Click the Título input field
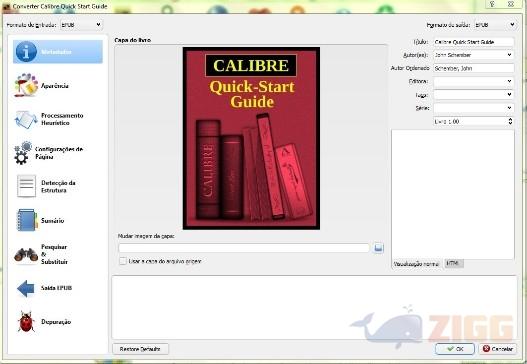Viewport: 527px width, 364px height. pos(474,42)
